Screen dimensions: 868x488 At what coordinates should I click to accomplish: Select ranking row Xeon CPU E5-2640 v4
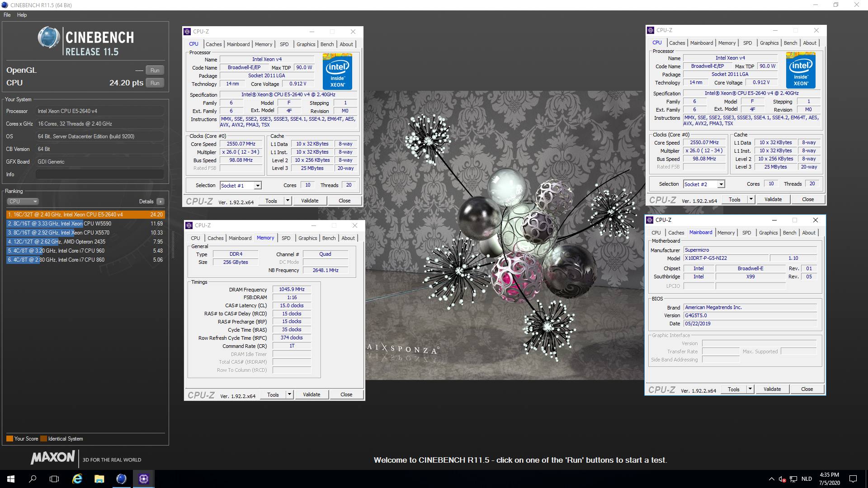click(x=85, y=215)
